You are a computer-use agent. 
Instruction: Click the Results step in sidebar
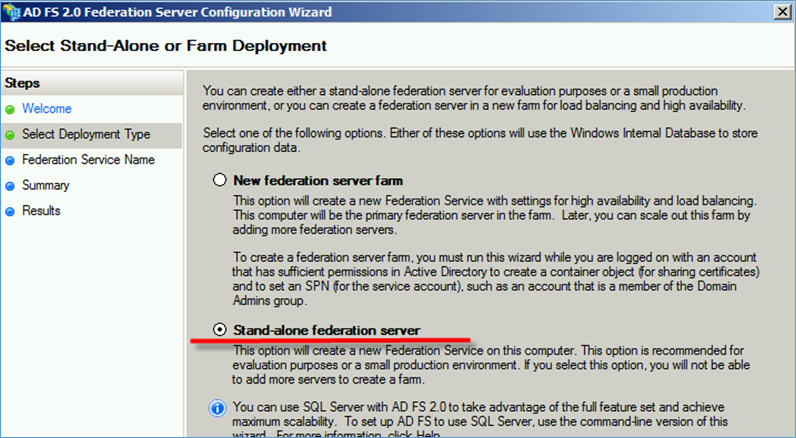pos(41,211)
